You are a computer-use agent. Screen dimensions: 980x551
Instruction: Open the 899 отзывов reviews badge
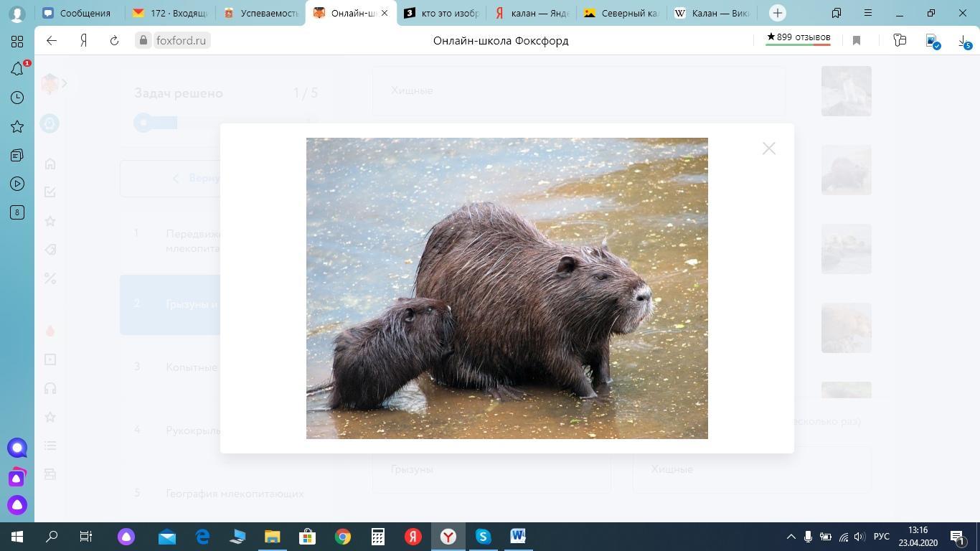tap(798, 37)
